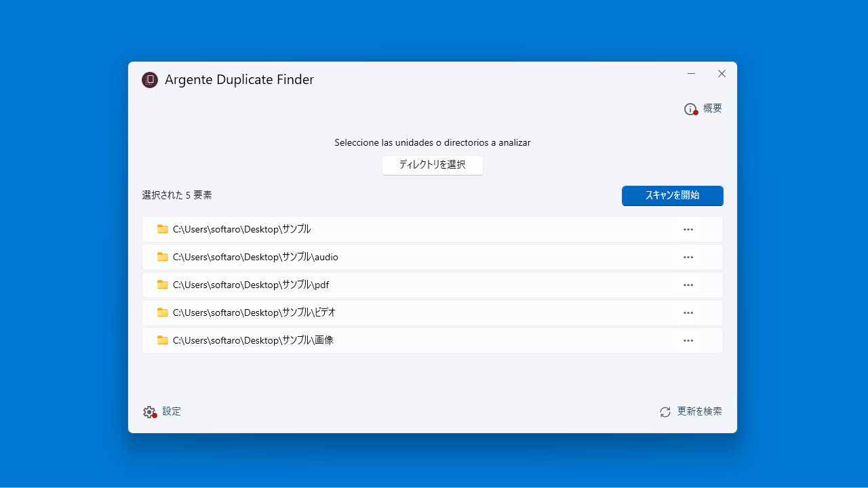
Task: Show more options for the 画像 folder
Action: pyautogui.click(x=688, y=340)
